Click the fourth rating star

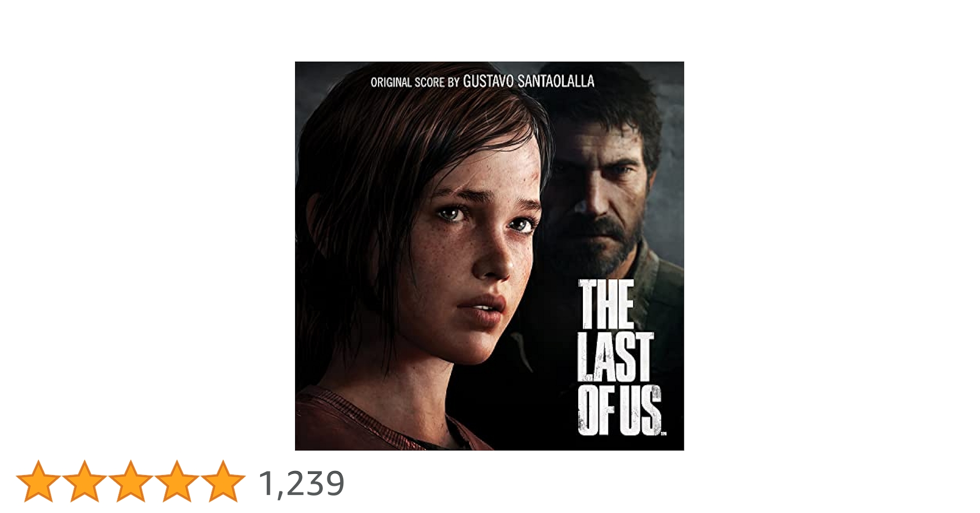tap(177, 481)
